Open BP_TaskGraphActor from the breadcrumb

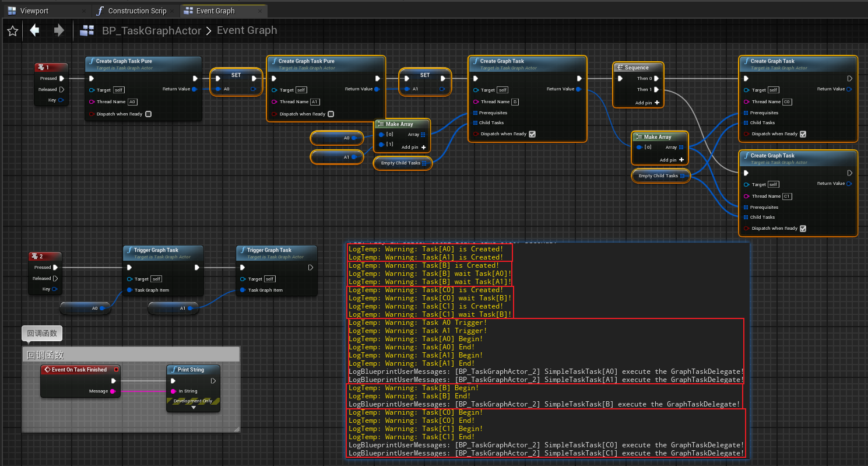click(150, 30)
